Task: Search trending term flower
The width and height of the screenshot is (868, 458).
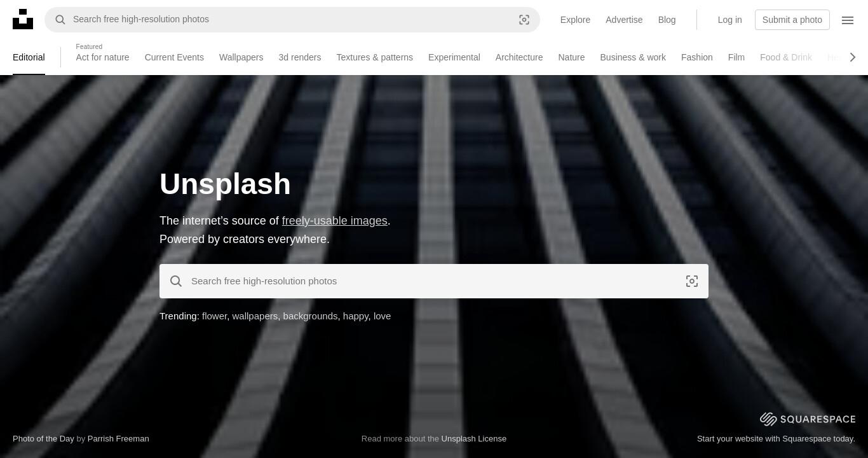Action: 214,316
